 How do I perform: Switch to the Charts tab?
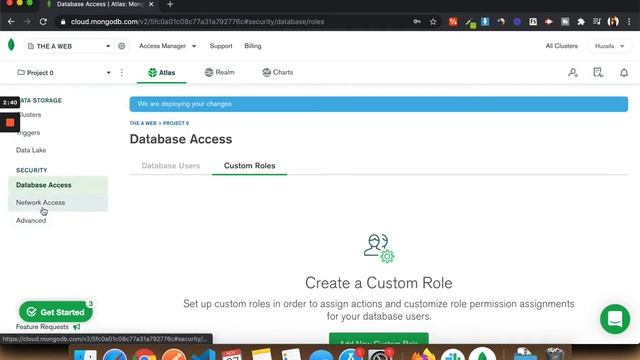pyautogui.click(x=278, y=72)
